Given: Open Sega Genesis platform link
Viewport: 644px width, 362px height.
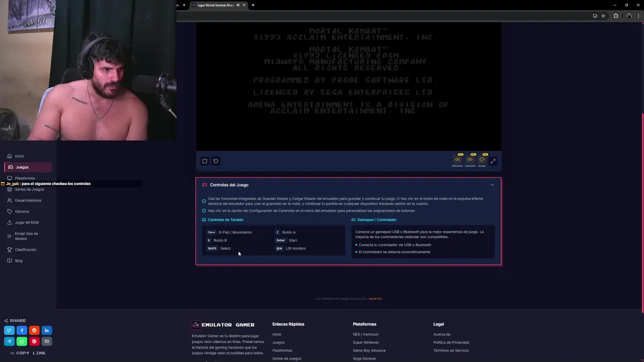Looking at the screenshot, I should (364, 358).
